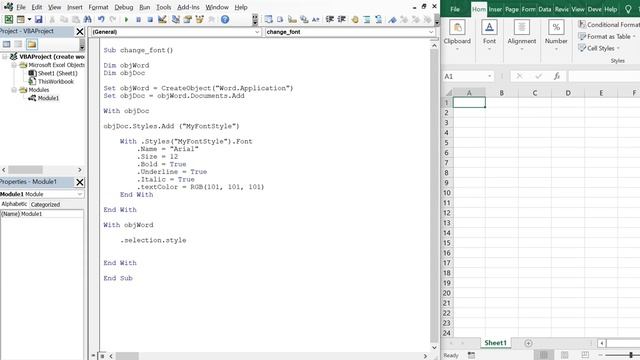
Task: Toggle Folders view in Project panel
Action: point(32,44)
